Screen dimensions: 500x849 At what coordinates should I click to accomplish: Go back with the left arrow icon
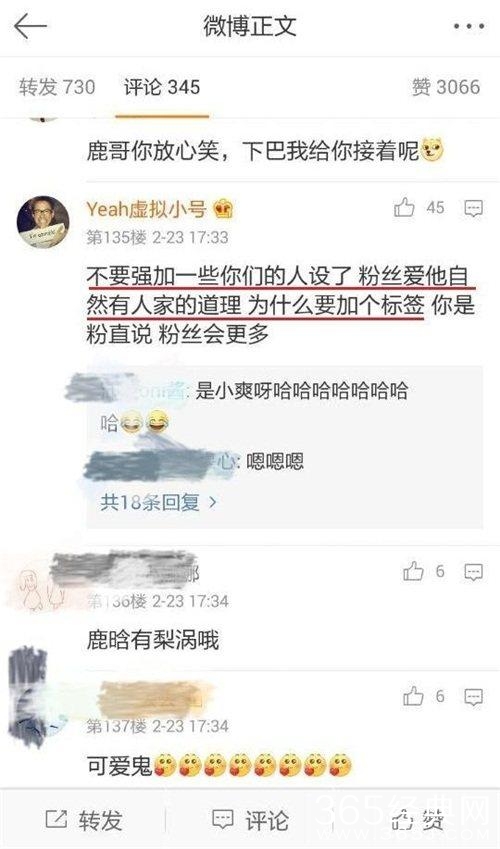[x=30, y=27]
